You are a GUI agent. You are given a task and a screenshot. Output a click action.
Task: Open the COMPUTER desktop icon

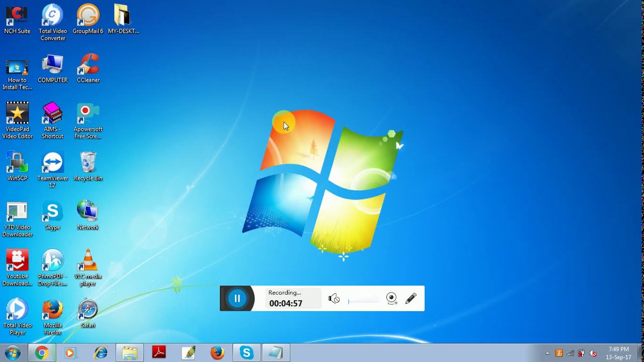(53, 68)
